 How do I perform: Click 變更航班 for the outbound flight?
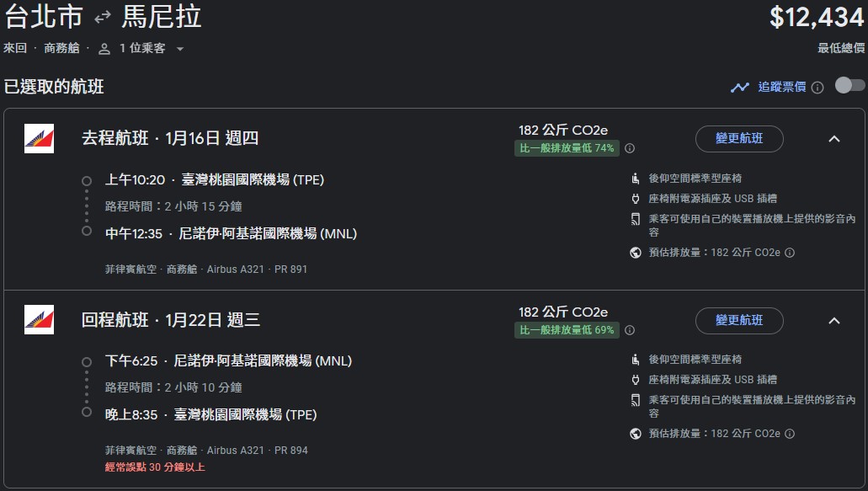click(x=739, y=139)
